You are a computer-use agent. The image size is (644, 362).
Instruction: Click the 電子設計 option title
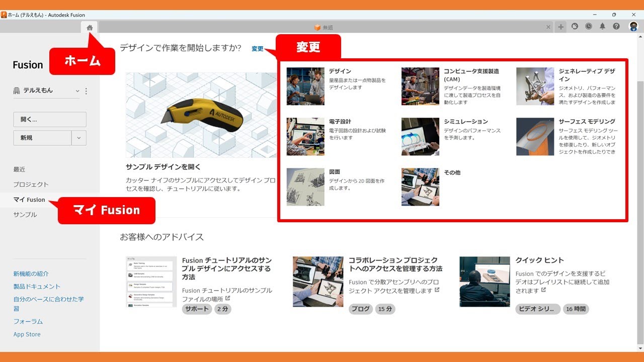(340, 122)
